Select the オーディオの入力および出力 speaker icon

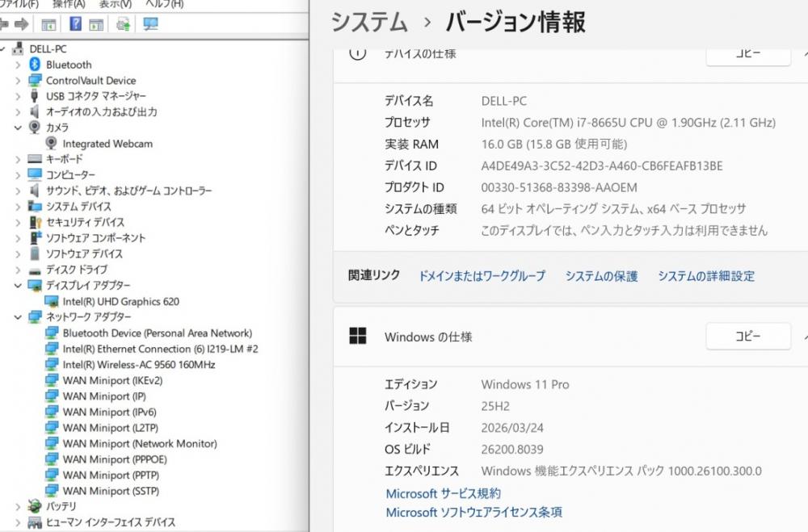[x=35, y=111]
